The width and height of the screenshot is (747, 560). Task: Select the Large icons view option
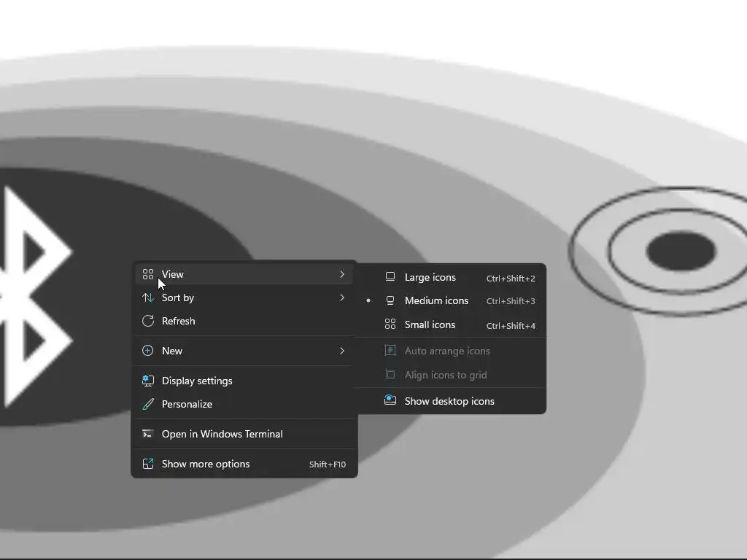tap(450, 277)
